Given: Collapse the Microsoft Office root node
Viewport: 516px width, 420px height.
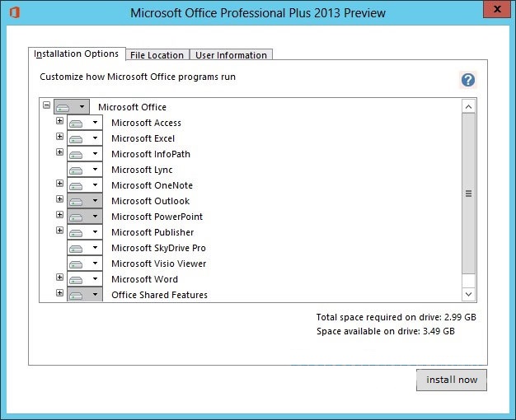Looking at the screenshot, I should [x=46, y=105].
